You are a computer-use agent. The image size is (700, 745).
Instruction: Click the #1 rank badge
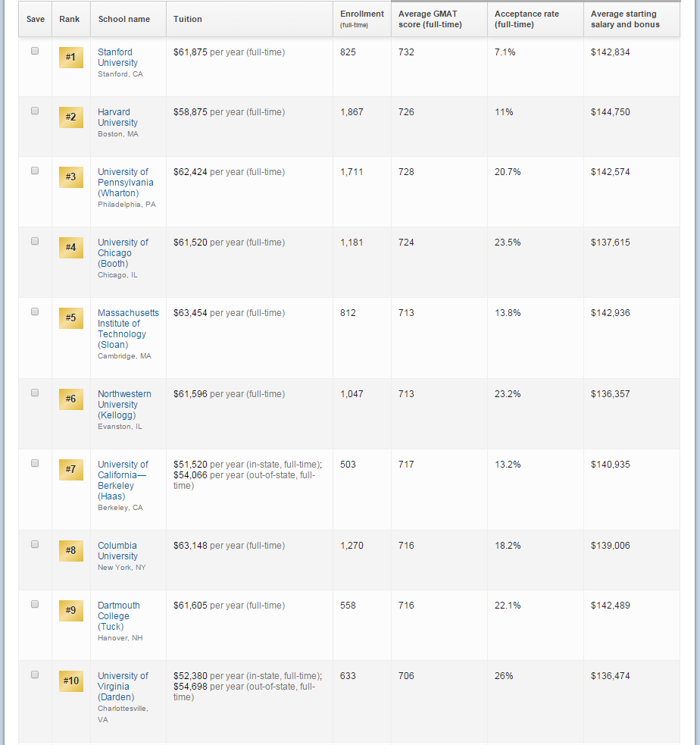click(70, 57)
